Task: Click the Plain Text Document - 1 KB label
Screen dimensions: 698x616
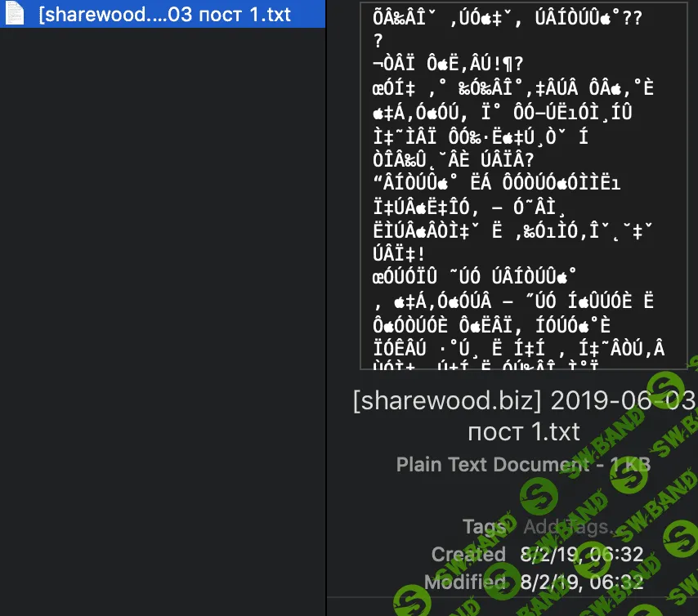Action: [x=523, y=464]
